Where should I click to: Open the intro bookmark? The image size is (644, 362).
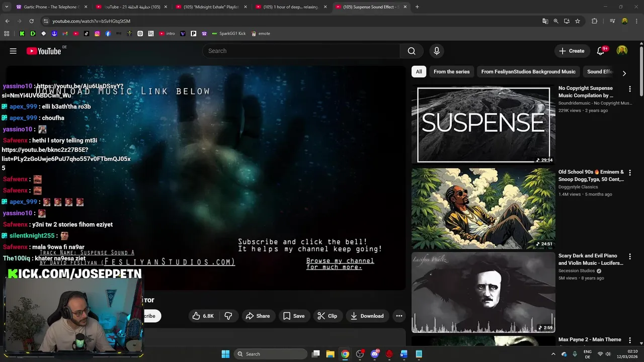click(x=167, y=34)
